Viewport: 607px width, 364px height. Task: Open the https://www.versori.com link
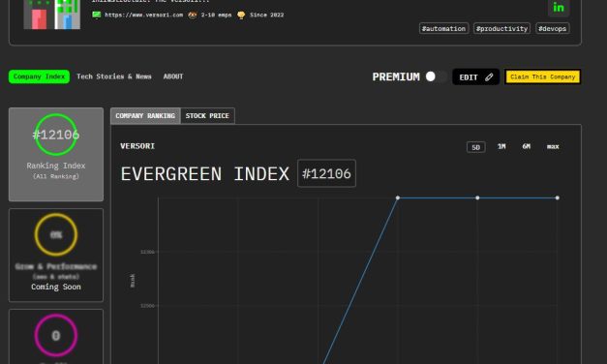tap(143, 15)
